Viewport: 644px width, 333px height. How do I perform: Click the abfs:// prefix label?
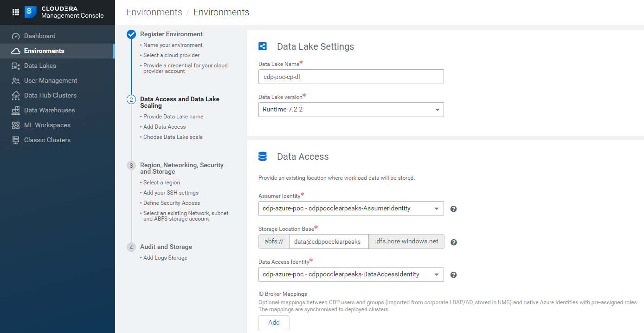click(x=274, y=242)
